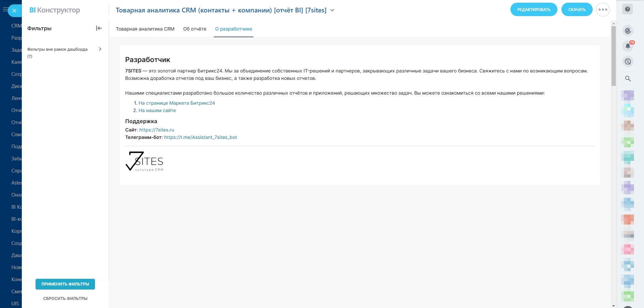Click the BI Конструктор header title
This screenshot has height=308, width=644.
pyautogui.click(x=55, y=10)
